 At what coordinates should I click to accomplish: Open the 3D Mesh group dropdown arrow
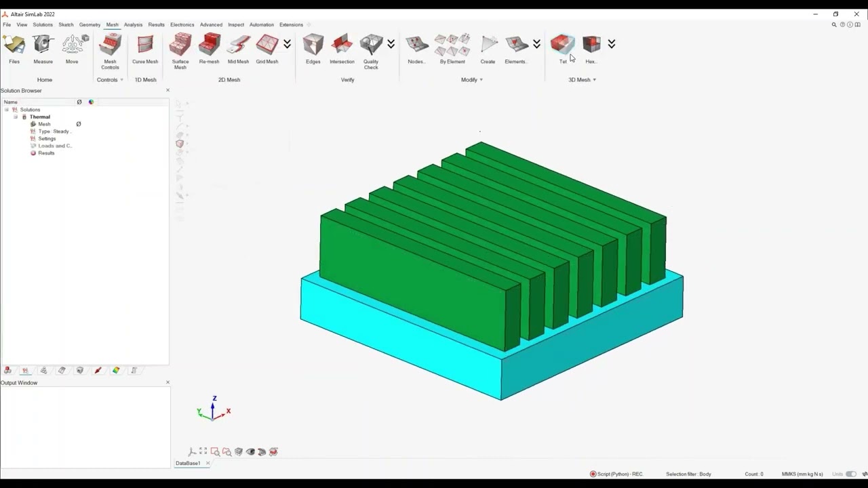coord(595,80)
